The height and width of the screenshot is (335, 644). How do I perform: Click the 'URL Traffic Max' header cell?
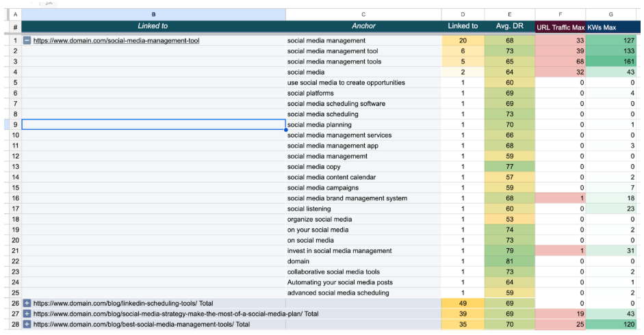pyautogui.click(x=561, y=27)
